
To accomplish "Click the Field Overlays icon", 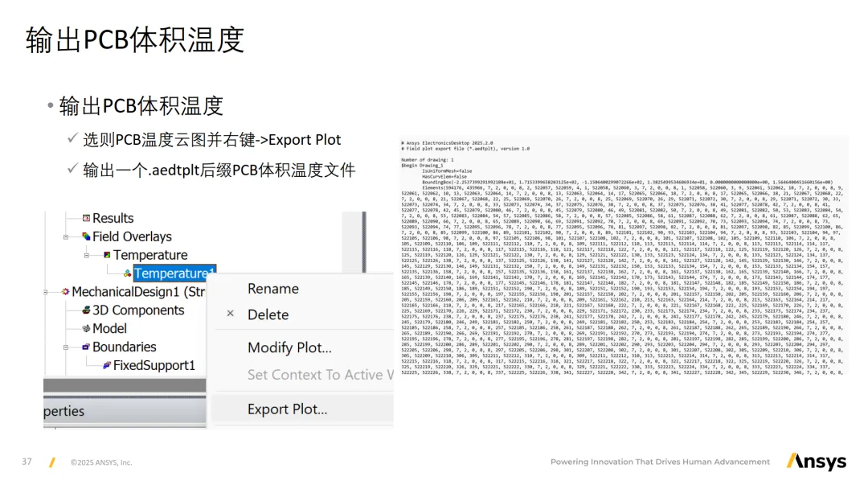I will point(86,236).
